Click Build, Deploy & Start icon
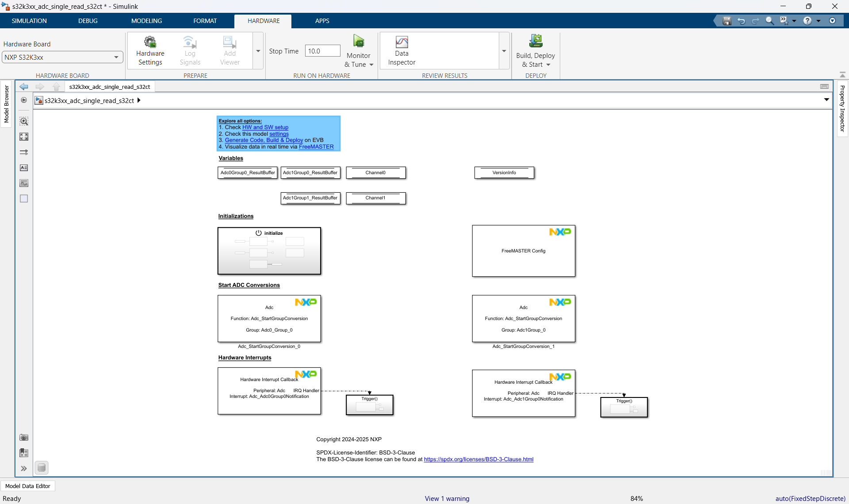Image resolution: width=849 pixels, height=504 pixels. [x=535, y=41]
